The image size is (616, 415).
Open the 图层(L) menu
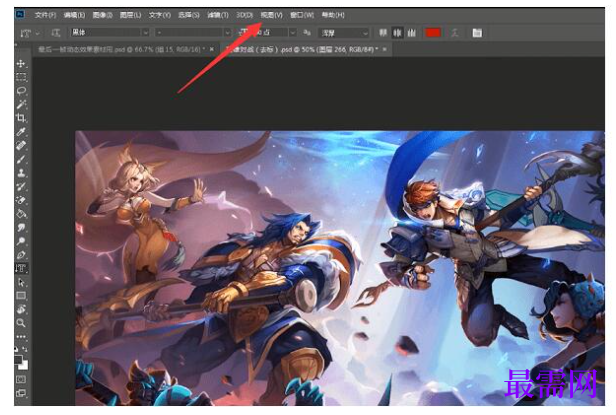click(130, 15)
